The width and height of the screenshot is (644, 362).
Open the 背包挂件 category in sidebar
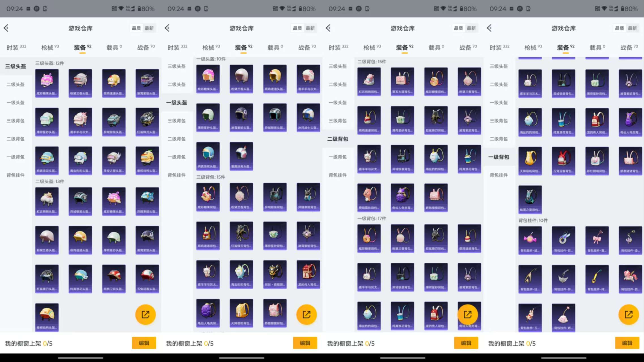click(15, 175)
